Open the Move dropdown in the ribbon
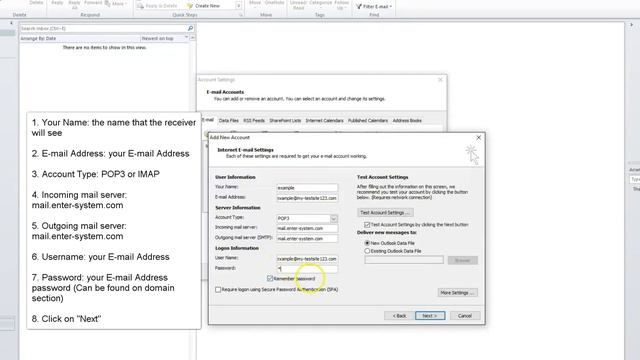640x360 pixels. (255, 3)
